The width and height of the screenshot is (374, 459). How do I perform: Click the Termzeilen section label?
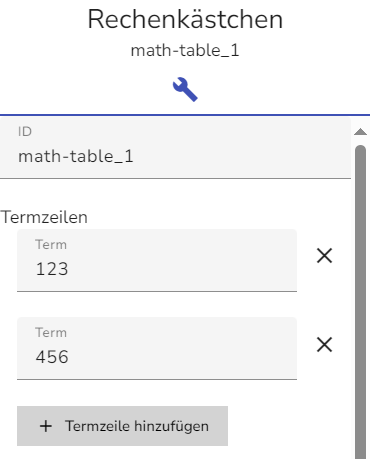pos(44,217)
